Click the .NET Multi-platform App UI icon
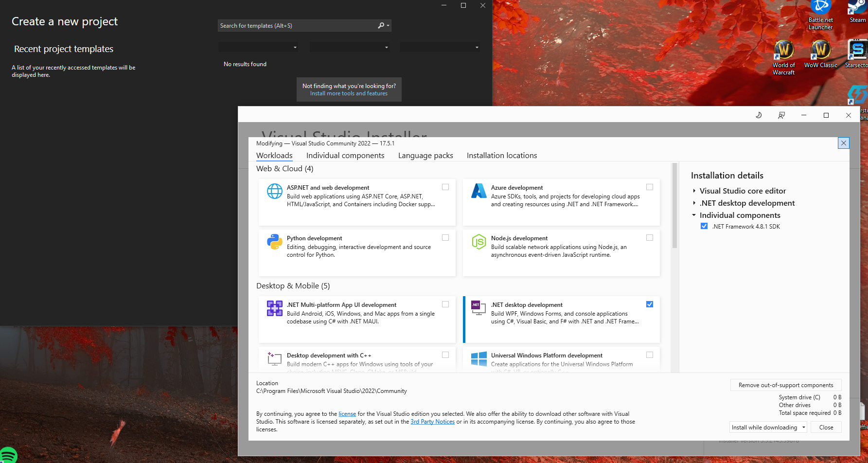This screenshot has width=868, height=463. (275, 308)
